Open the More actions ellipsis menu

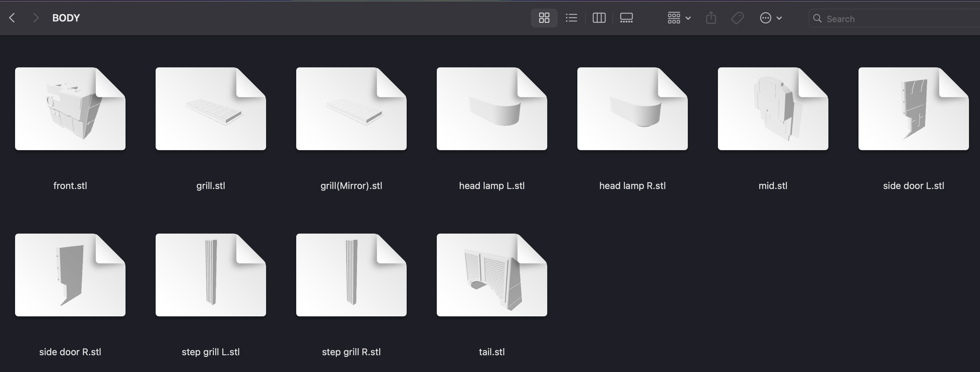pyautogui.click(x=770, y=18)
